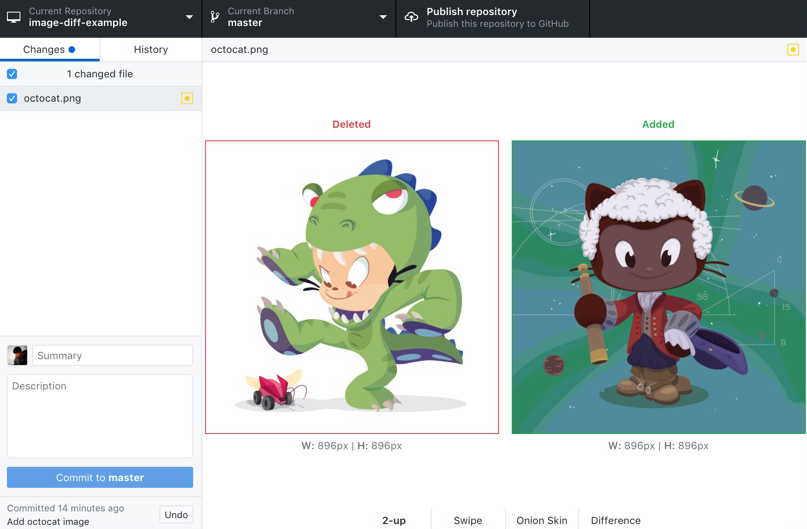Open the Current Branch dropdown
The height and width of the screenshot is (529, 807).
299,17
